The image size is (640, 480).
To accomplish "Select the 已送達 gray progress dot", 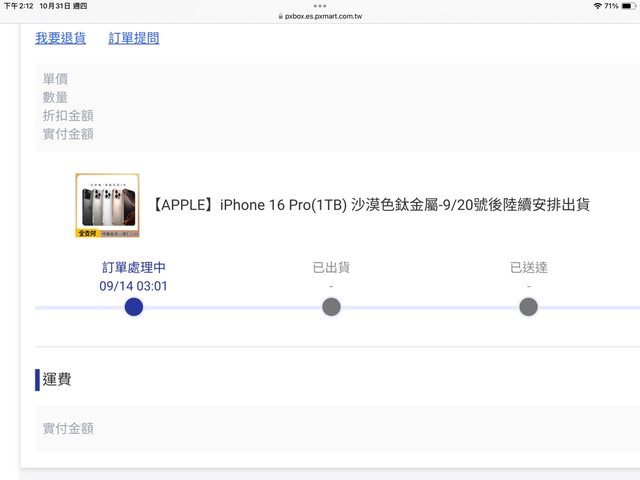I will [529, 307].
